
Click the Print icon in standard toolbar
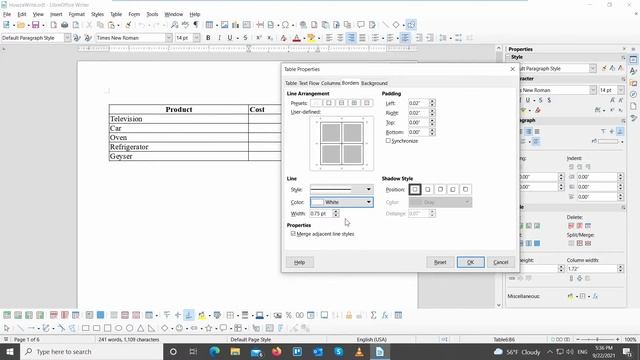click(64, 25)
